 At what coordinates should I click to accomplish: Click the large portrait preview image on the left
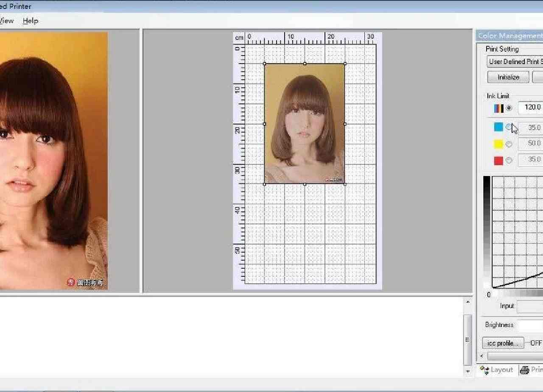coord(54,161)
